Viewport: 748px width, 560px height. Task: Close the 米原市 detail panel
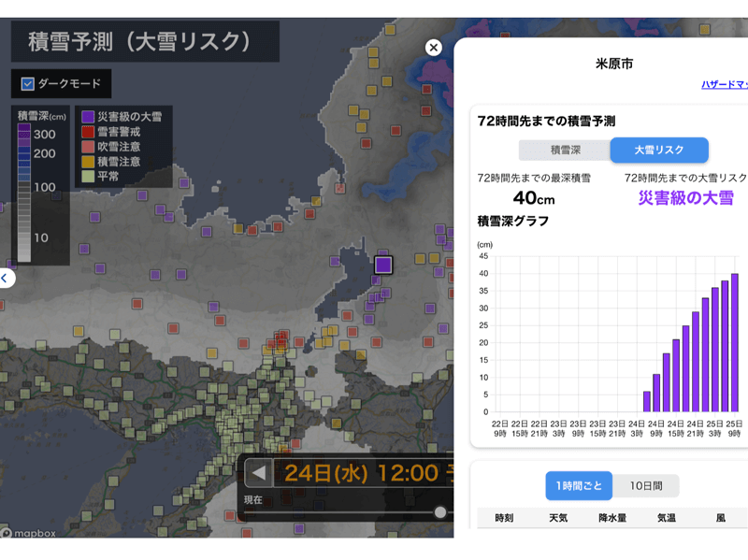433,48
